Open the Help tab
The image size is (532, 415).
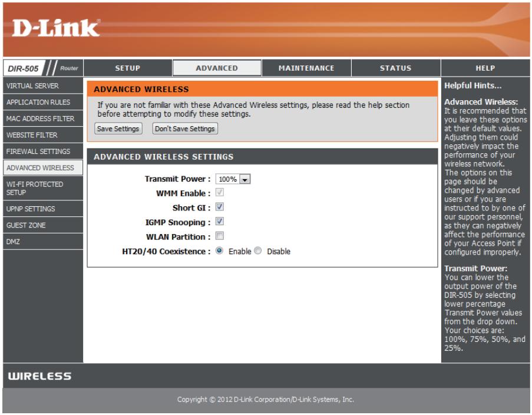click(485, 68)
